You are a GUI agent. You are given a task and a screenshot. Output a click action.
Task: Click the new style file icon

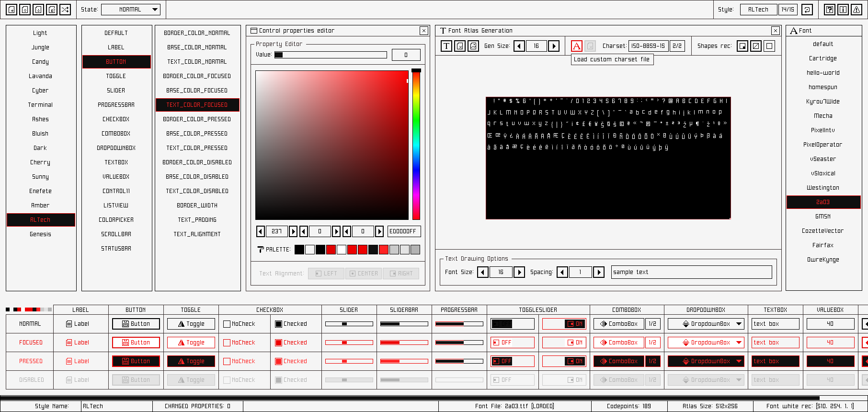[11, 10]
